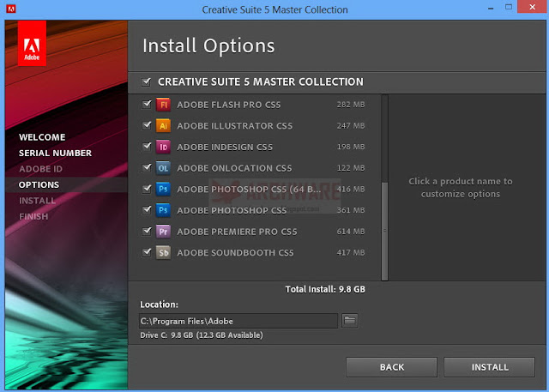
Task: Select the Adobe ID step
Action: 40,169
